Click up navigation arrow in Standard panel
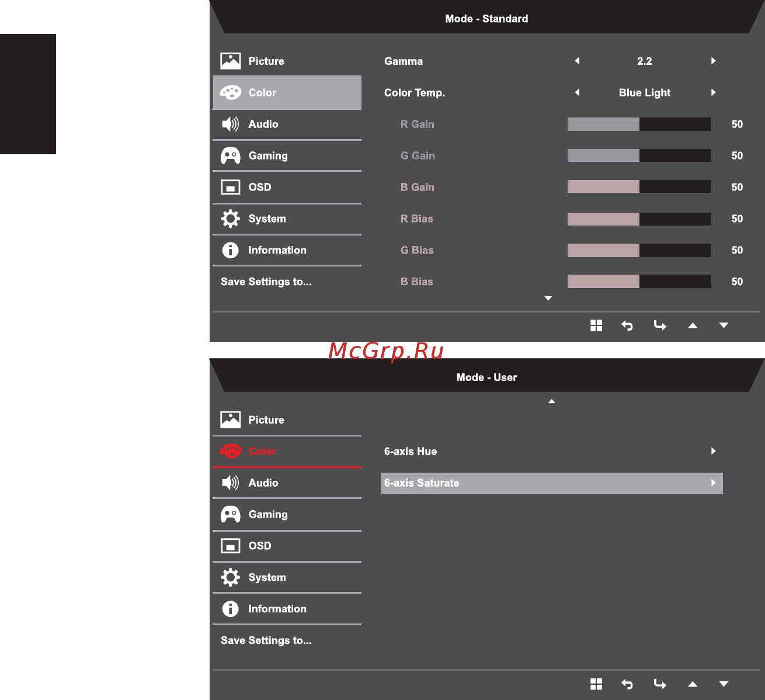 pos(693,325)
